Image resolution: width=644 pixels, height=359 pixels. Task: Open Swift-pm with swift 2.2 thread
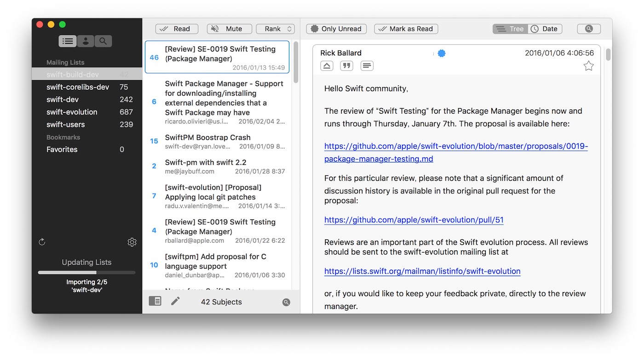tap(217, 166)
